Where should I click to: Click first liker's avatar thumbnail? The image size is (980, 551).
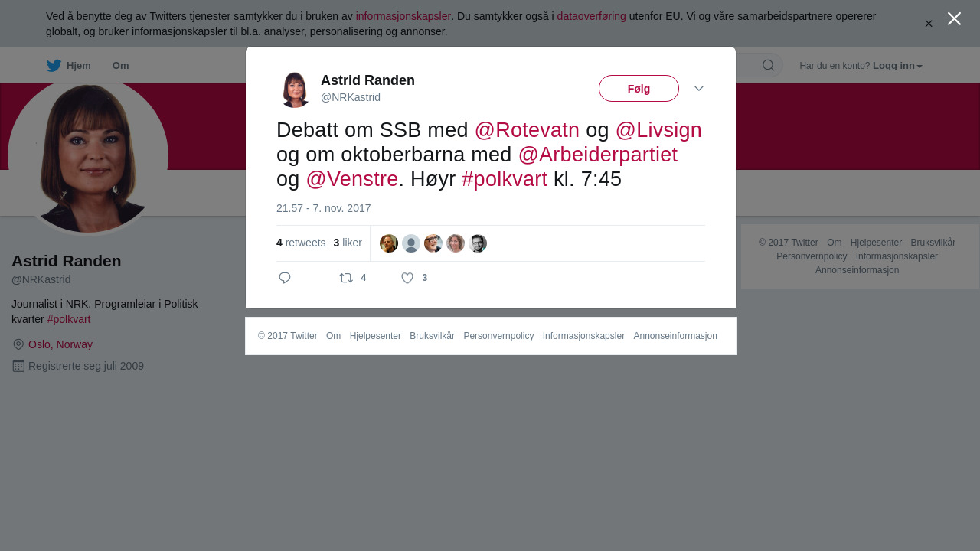coord(389,243)
